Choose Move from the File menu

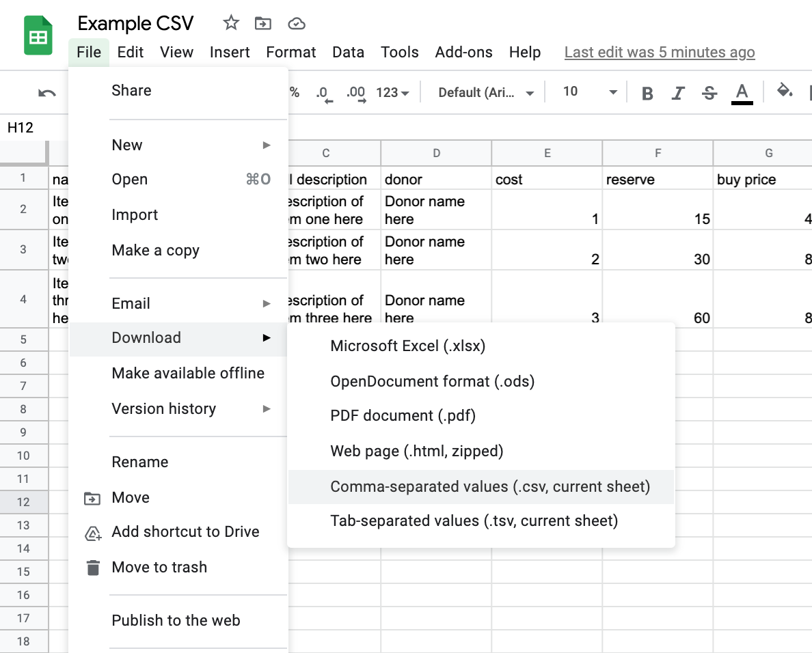click(178, 498)
